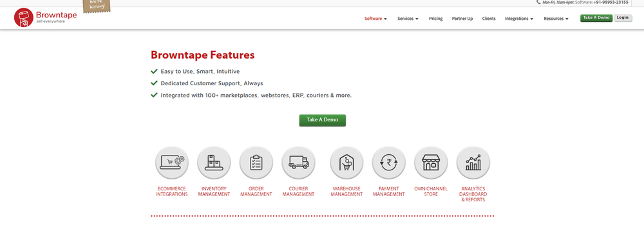Select the Omnichannel Store shop icon
Screen dimensions: 644x251
[x=431, y=163]
